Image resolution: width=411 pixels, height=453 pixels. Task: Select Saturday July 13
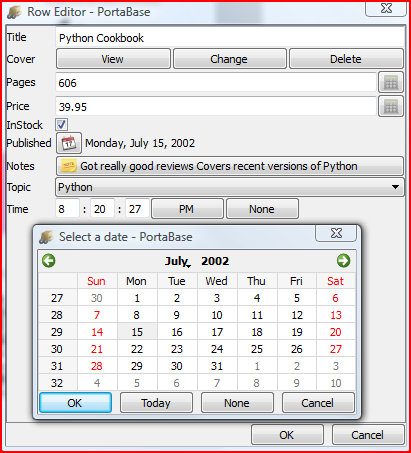pos(336,315)
